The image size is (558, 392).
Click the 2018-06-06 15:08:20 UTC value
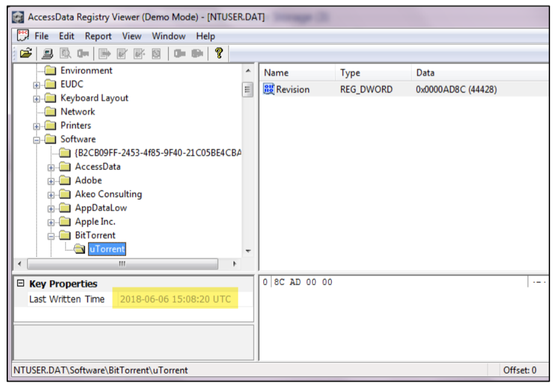(x=175, y=299)
